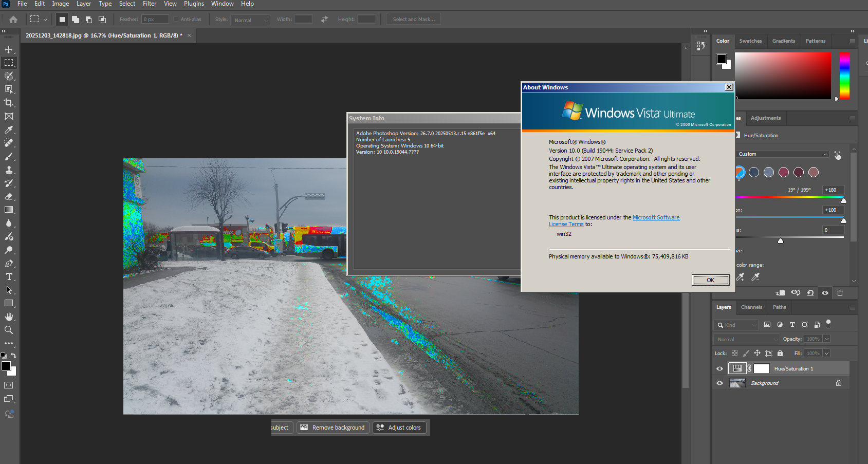
Task: Hide the Hue/Saturation 1 layer
Action: [719, 368]
